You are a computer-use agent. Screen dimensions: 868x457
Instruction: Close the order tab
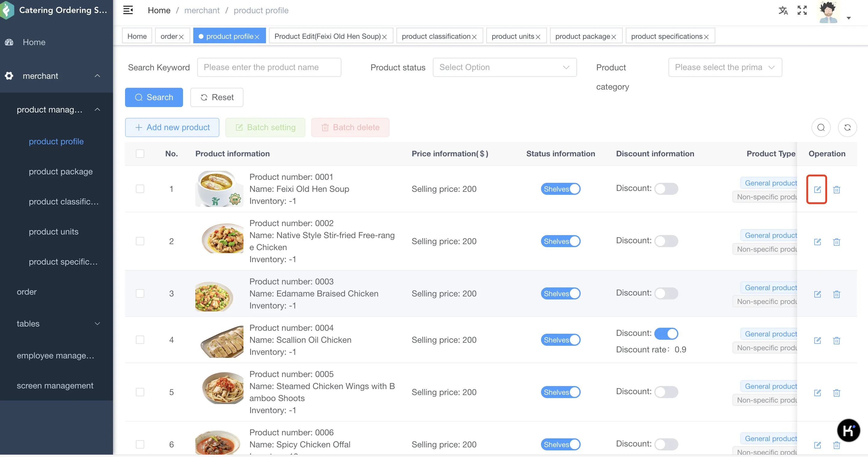181,37
